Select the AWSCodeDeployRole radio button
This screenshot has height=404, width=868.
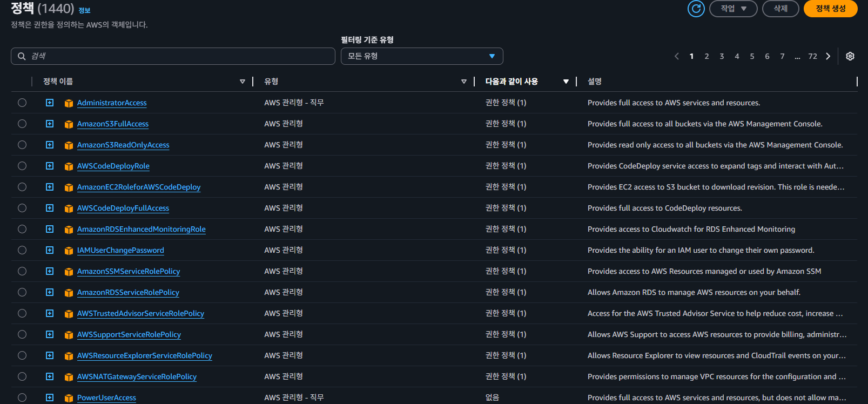pos(22,166)
